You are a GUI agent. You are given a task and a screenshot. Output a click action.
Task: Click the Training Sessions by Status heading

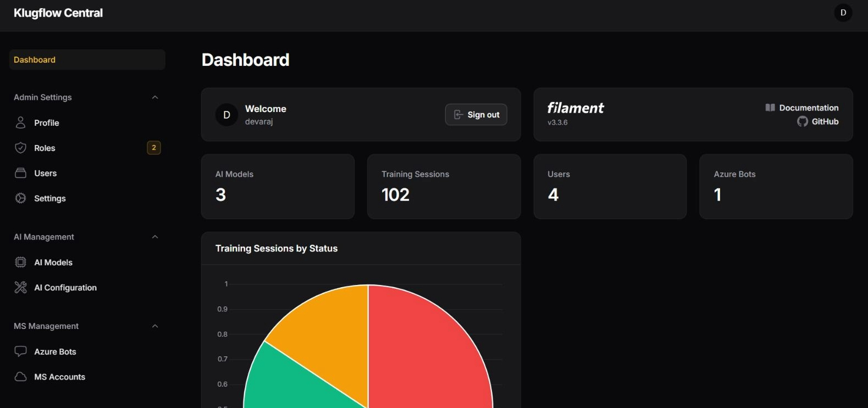click(x=277, y=248)
